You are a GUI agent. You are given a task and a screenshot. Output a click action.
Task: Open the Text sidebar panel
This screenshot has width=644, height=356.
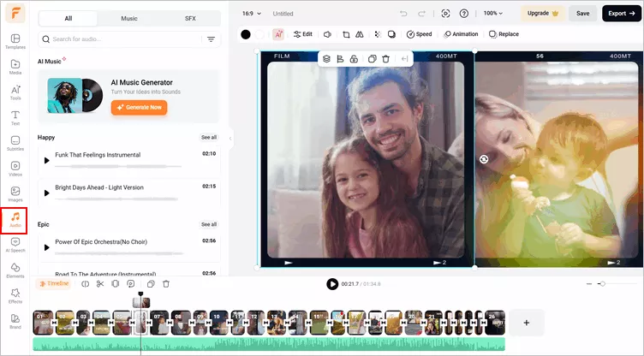[x=15, y=118]
